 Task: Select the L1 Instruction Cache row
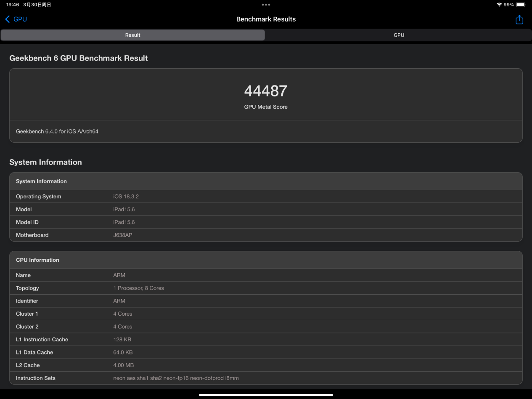coord(266,339)
